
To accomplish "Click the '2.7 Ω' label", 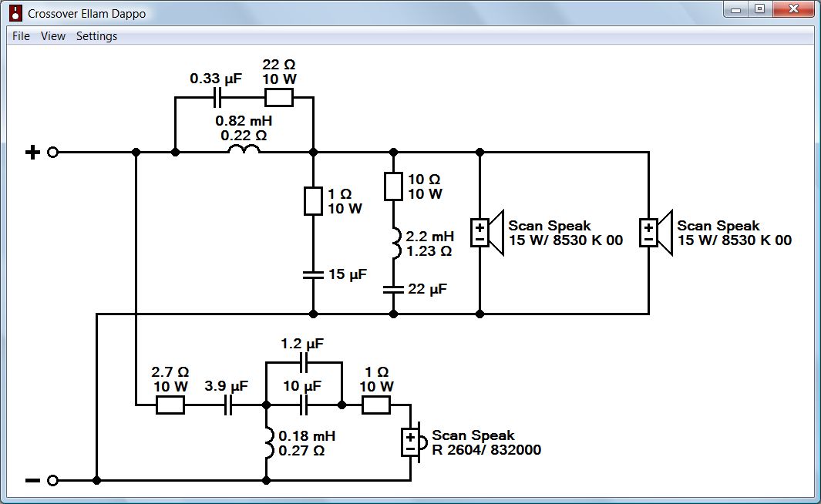I will [170, 372].
